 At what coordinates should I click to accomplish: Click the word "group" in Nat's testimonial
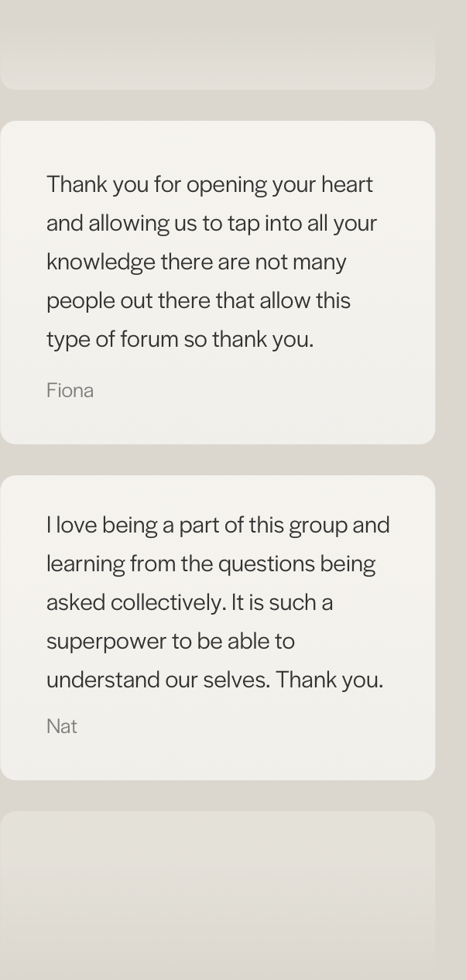point(317,526)
